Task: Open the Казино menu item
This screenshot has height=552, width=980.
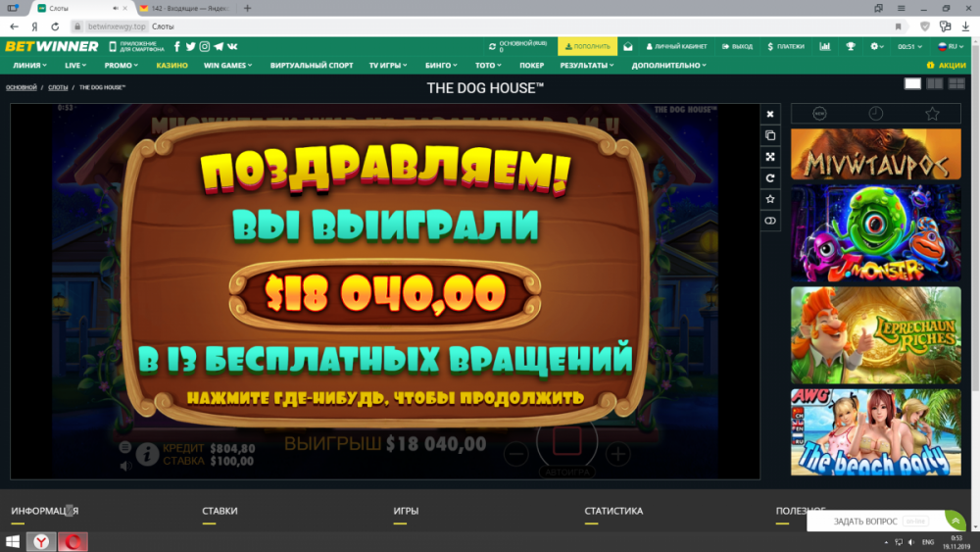Action: [x=171, y=65]
